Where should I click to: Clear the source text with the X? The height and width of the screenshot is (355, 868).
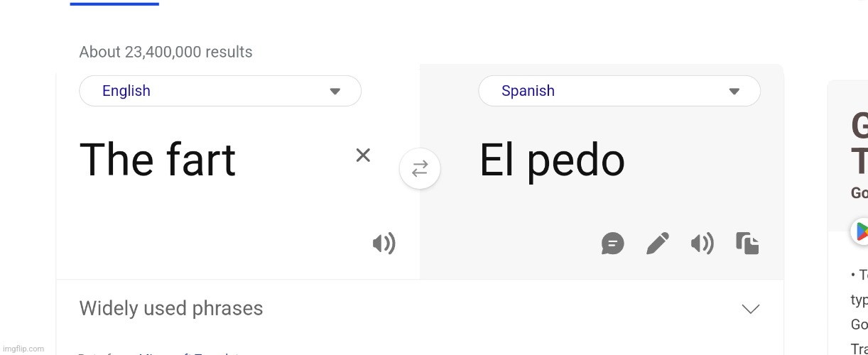pos(363,155)
